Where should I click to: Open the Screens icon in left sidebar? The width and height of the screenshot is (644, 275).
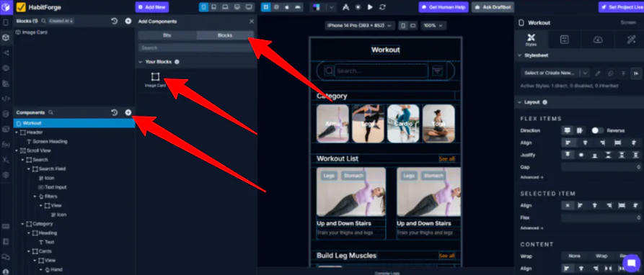pos(5,22)
